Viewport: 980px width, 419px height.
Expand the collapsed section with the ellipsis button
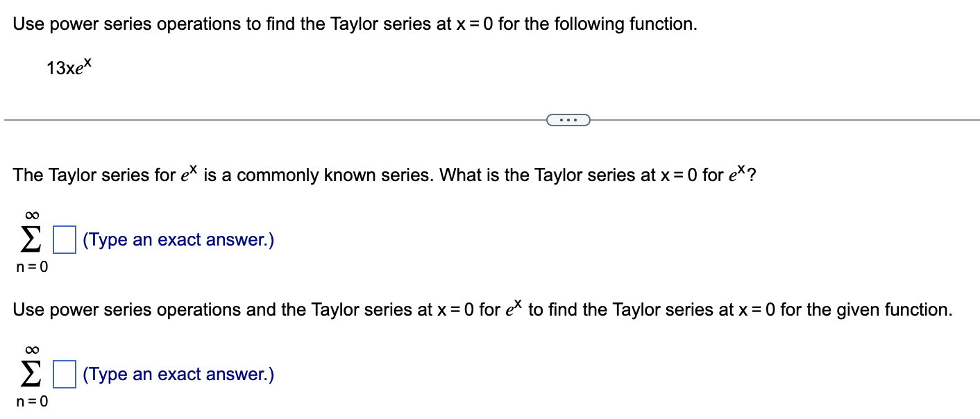click(568, 121)
